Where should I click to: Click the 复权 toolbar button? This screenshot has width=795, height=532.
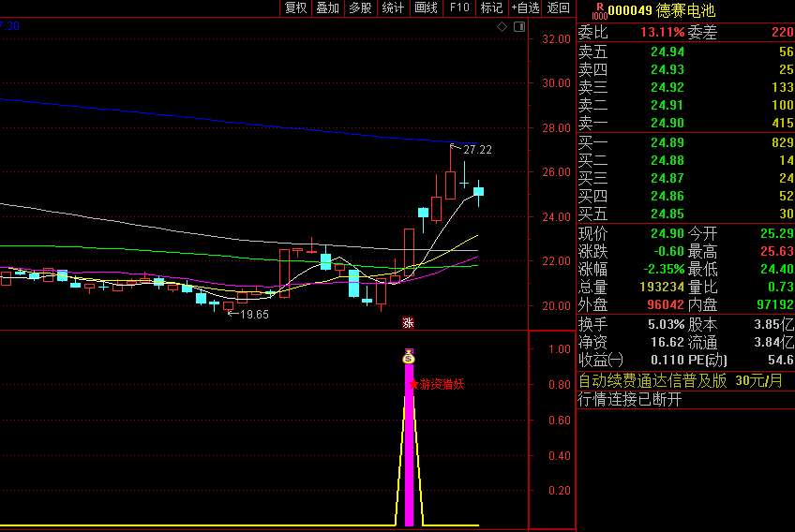(x=296, y=8)
